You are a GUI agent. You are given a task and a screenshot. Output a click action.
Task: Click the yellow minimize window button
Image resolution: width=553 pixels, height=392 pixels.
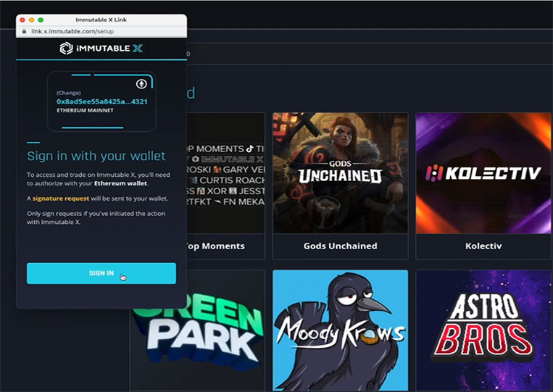click(x=32, y=20)
